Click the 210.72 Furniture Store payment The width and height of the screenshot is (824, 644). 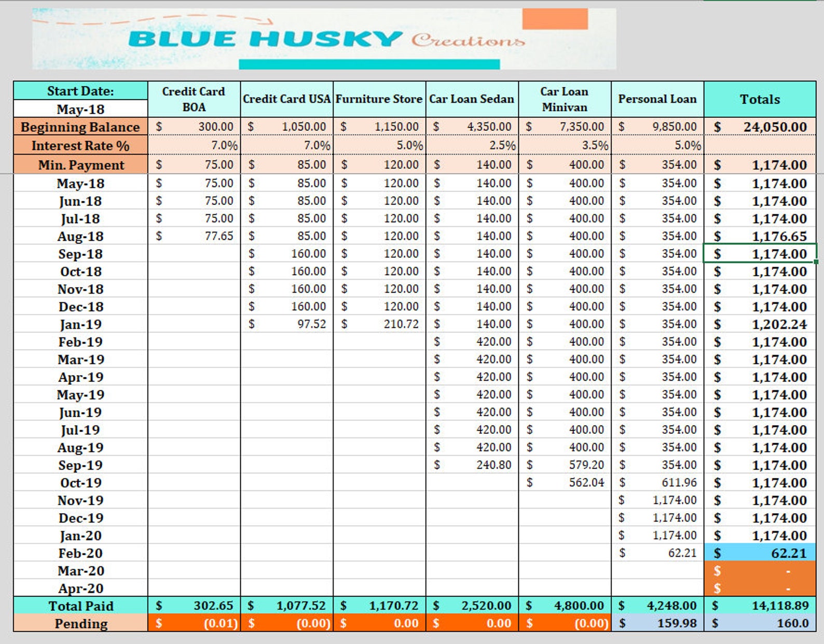[x=379, y=324]
